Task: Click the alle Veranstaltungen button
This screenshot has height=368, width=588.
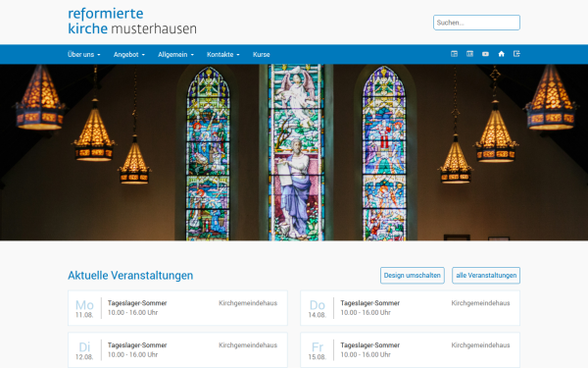Action: click(486, 275)
